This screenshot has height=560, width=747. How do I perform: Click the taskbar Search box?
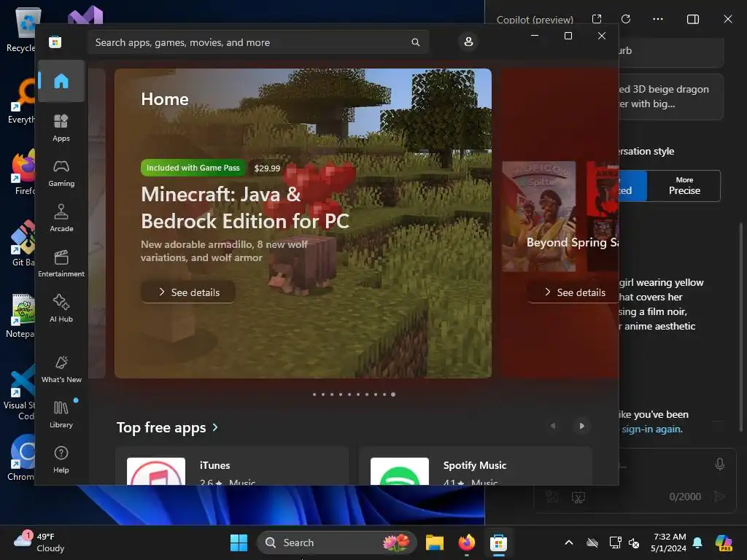click(337, 542)
